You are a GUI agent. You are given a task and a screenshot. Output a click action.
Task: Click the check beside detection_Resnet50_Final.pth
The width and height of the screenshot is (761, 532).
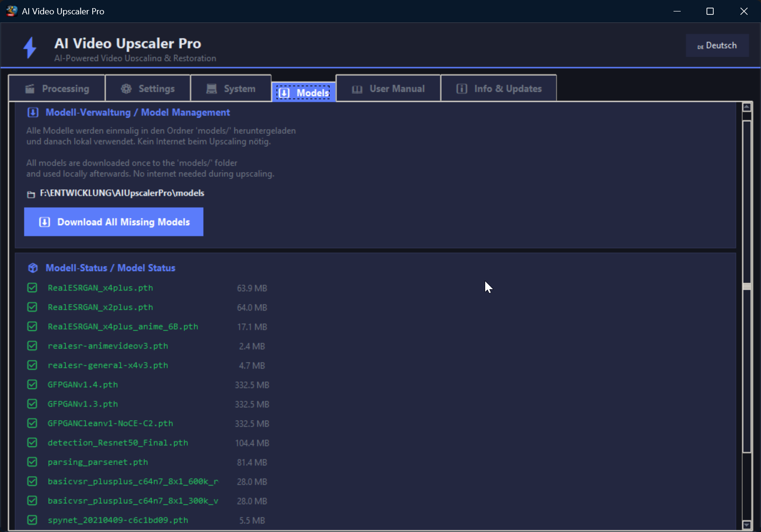coord(32,443)
